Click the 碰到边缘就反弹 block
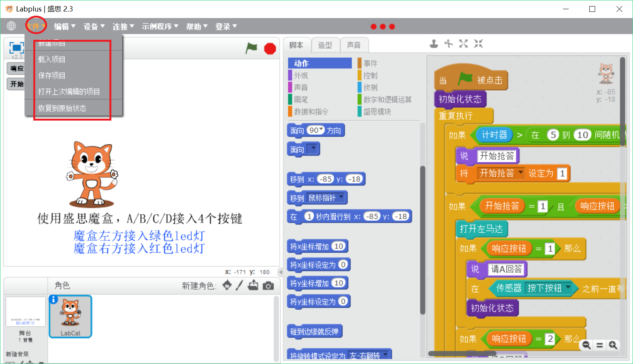 tap(314, 331)
